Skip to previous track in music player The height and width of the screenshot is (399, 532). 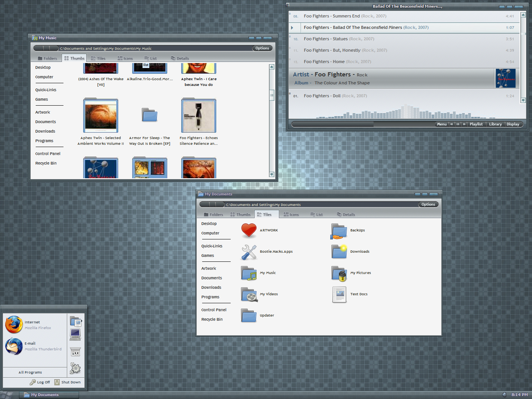[x=451, y=124]
